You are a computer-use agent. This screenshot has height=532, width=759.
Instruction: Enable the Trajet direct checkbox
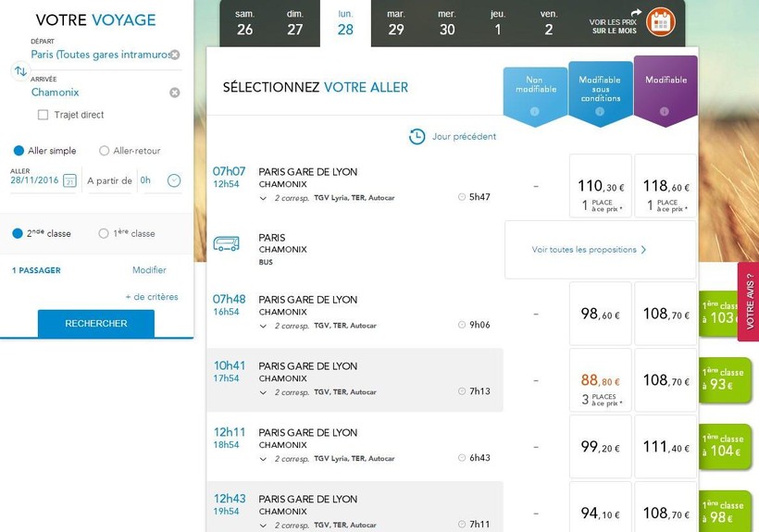click(x=44, y=116)
